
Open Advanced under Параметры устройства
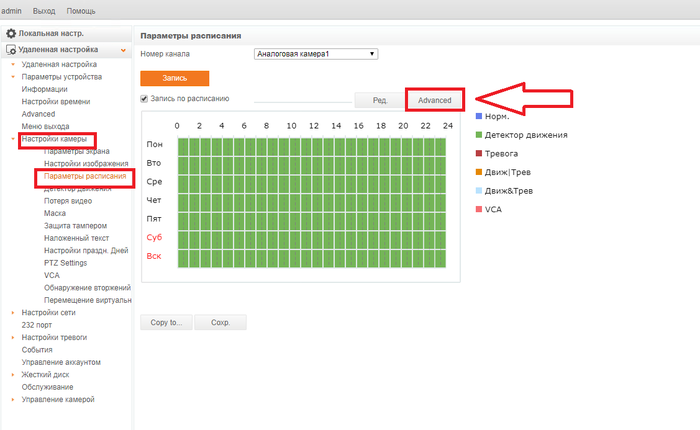(38, 114)
